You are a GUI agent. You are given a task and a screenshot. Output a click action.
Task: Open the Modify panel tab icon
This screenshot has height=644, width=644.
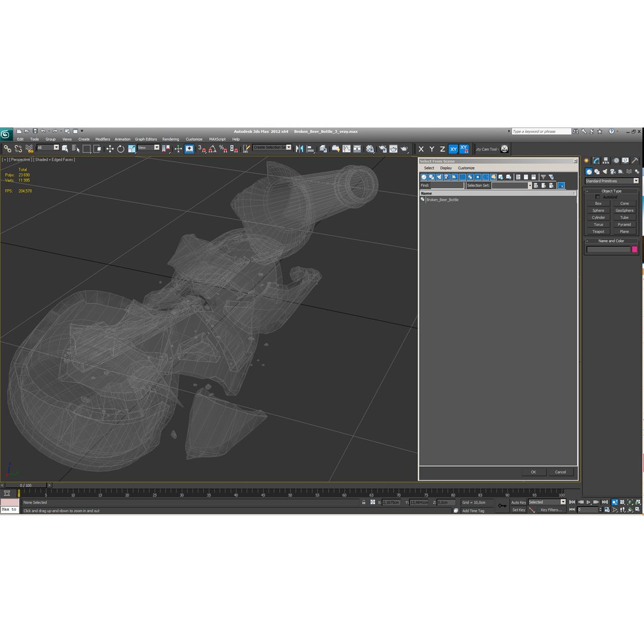[x=596, y=160]
